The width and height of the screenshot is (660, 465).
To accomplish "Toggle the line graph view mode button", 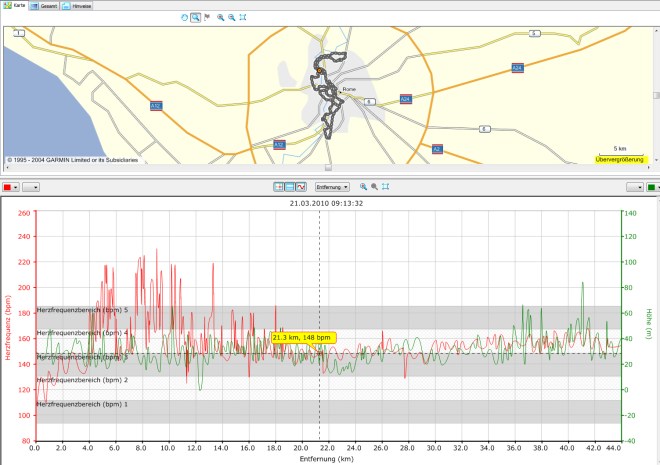I will point(301,186).
